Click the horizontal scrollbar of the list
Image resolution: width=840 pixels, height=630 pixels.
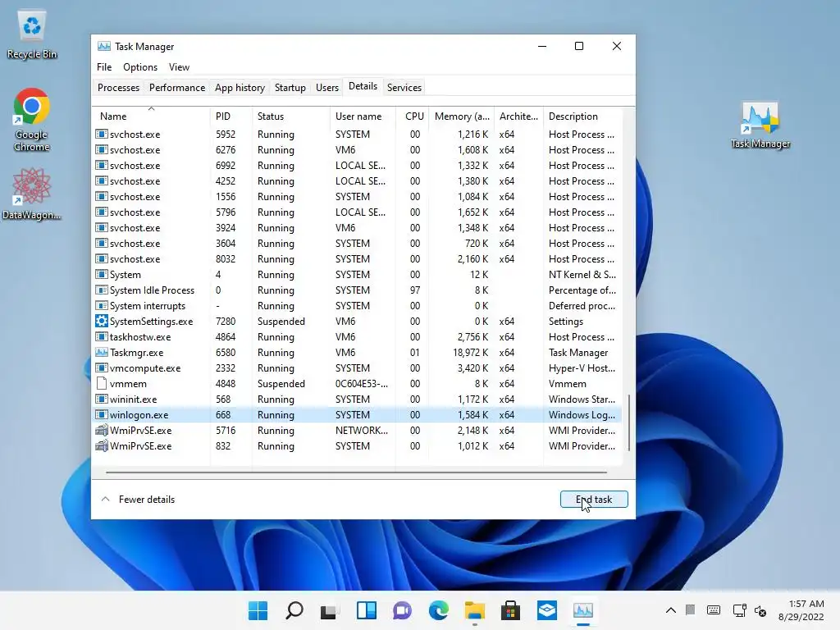[356, 472]
